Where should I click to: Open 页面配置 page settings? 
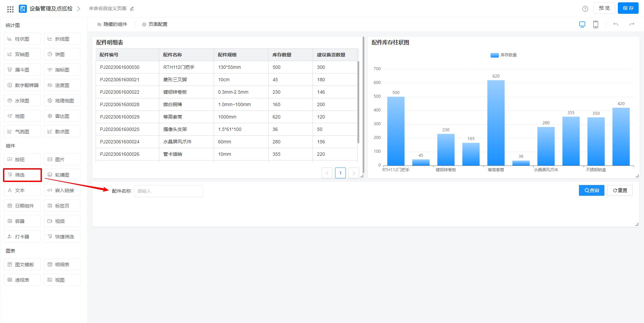(x=155, y=25)
